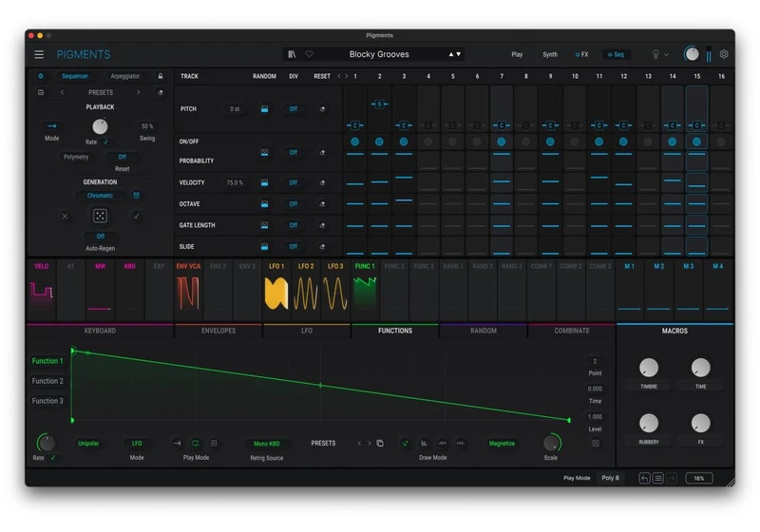Click the X cancel icon in Generation
Image resolution: width=760 pixels, height=532 pixels.
tap(65, 216)
